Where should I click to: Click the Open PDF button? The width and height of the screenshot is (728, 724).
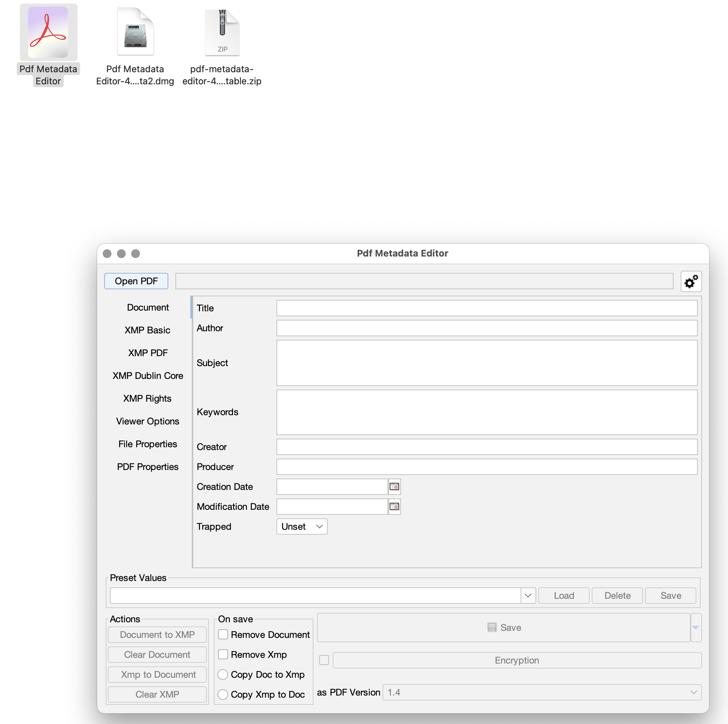pyautogui.click(x=136, y=281)
